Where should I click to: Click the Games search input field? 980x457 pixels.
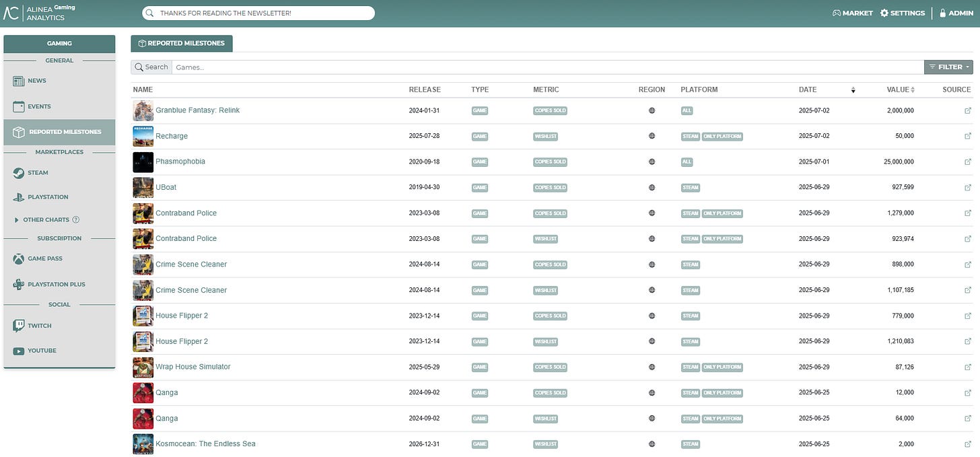point(548,67)
